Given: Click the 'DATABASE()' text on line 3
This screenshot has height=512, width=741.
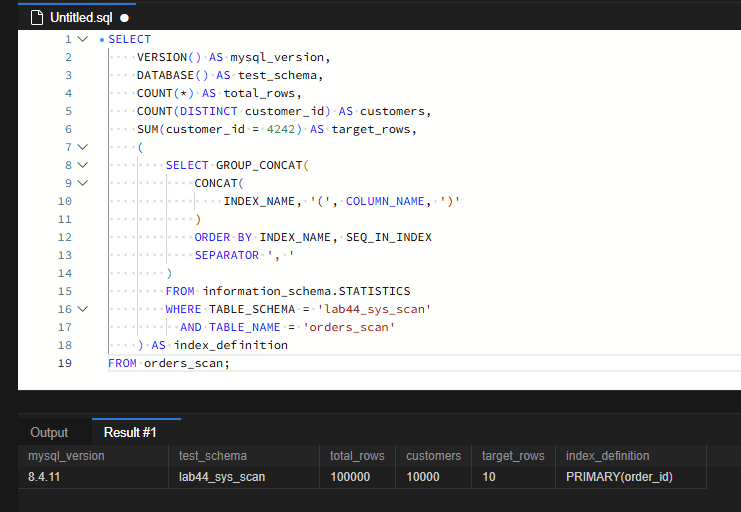Looking at the screenshot, I should (x=172, y=75).
